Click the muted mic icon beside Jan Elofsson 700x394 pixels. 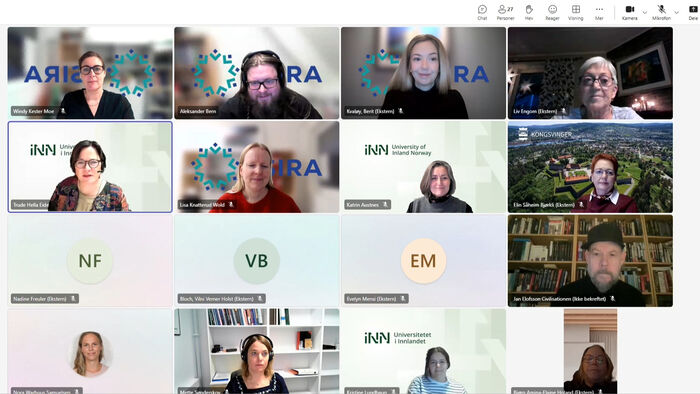click(x=613, y=299)
